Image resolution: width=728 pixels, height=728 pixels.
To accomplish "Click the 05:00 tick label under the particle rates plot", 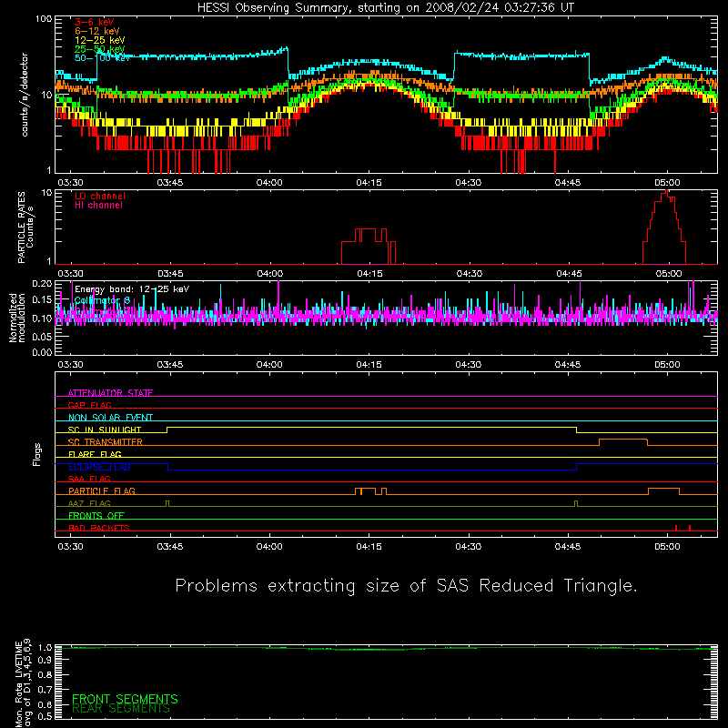I will (669, 274).
